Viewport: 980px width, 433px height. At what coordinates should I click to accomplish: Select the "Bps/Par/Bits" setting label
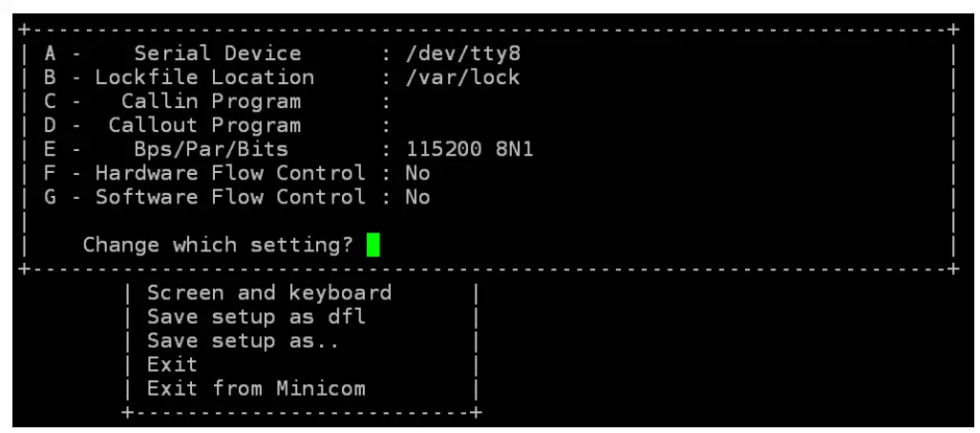click(x=210, y=149)
